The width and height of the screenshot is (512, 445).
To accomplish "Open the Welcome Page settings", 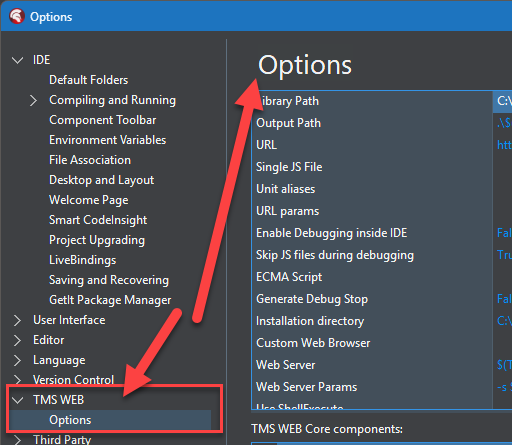I will 89,200.
